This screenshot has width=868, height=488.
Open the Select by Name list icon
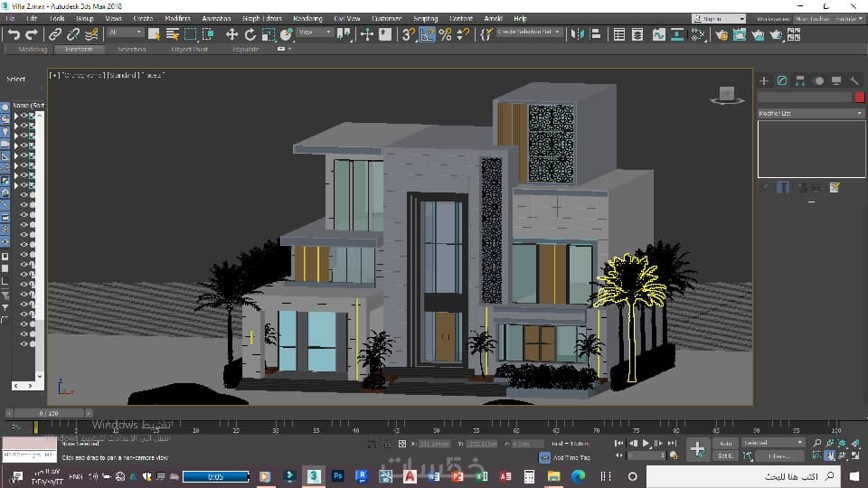(172, 34)
